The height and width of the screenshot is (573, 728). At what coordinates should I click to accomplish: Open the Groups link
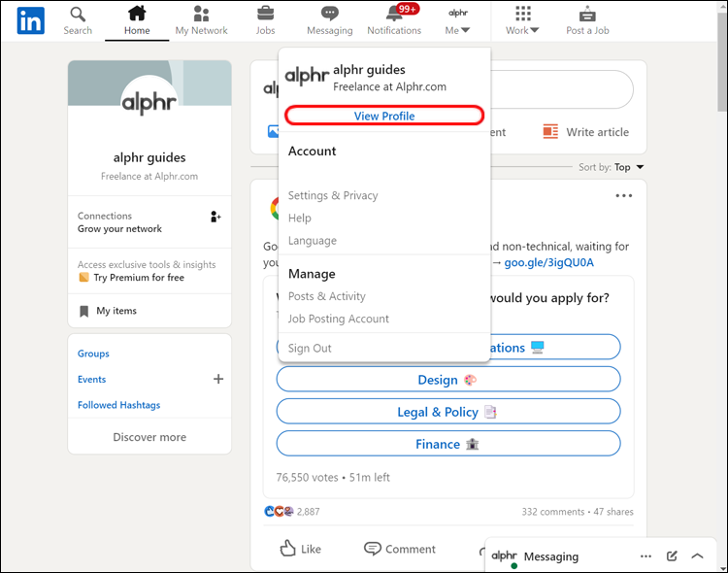tap(93, 354)
